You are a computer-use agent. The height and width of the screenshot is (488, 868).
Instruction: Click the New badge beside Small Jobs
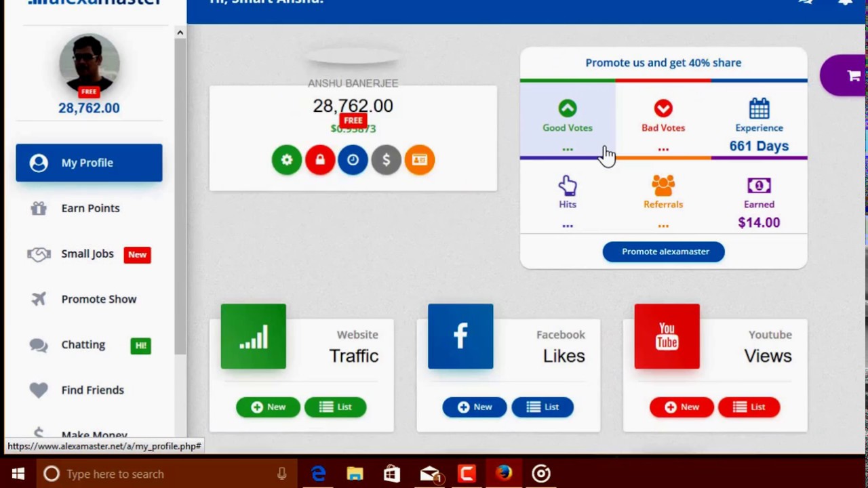pos(137,255)
